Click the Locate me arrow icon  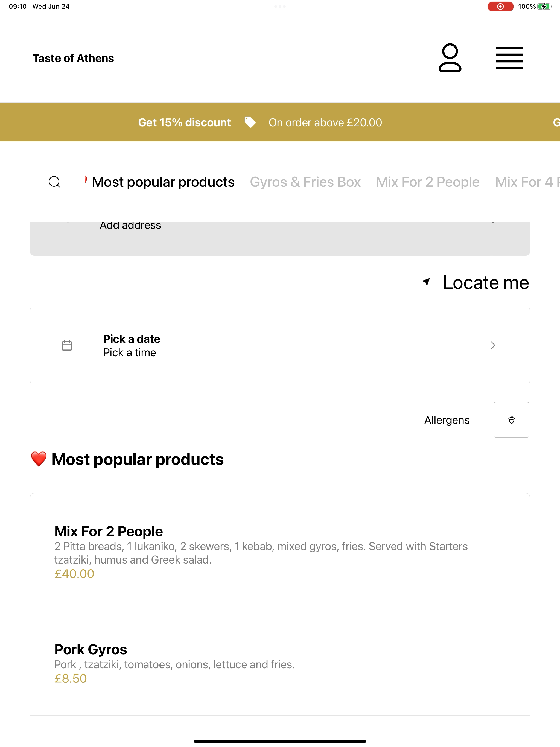[426, 282]
